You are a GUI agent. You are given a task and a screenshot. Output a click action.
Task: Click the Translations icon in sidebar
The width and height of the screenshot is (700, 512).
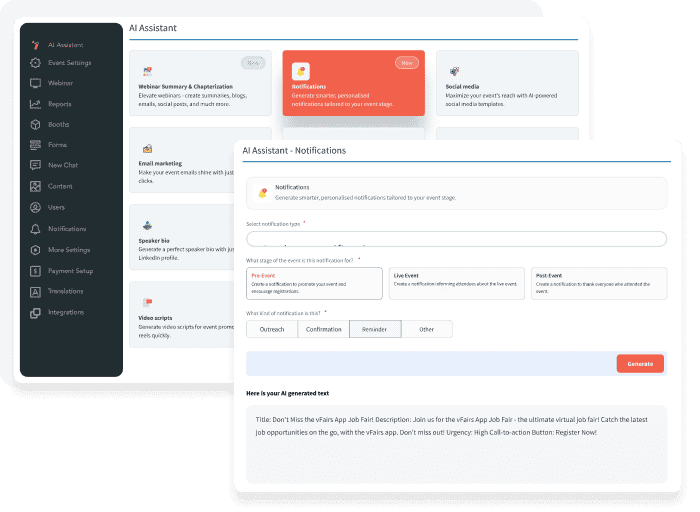click(x=36, y=291)
